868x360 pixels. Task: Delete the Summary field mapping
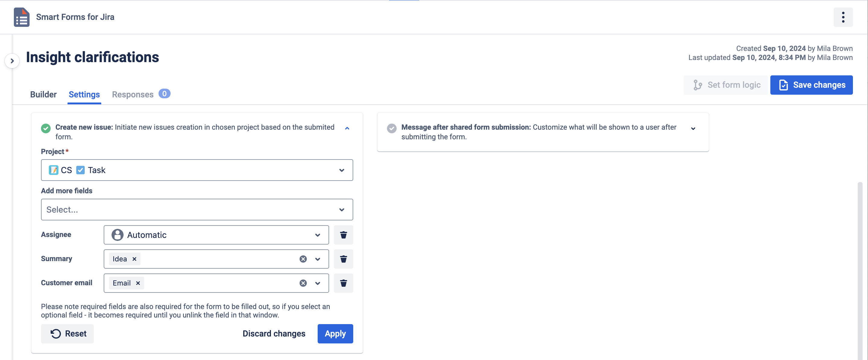(343, 259)
